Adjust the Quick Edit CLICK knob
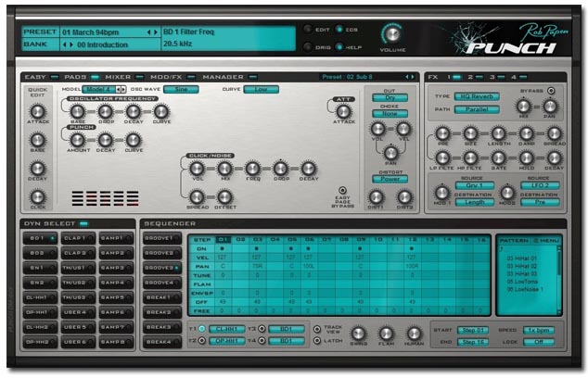 37,196
